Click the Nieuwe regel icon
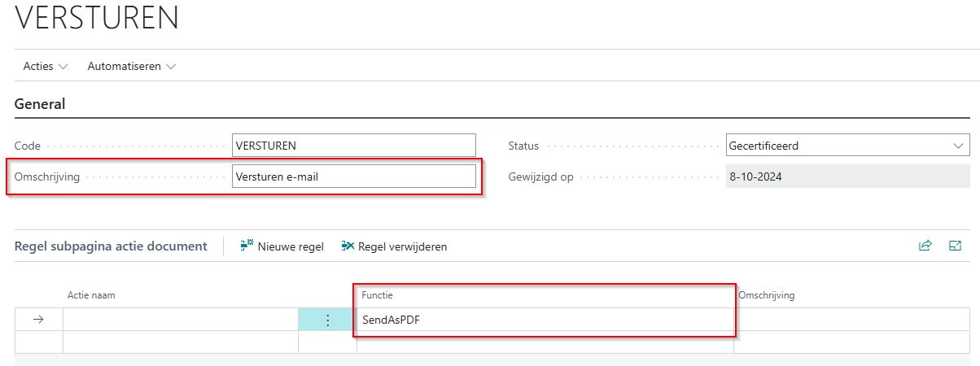 coord(247,246)
